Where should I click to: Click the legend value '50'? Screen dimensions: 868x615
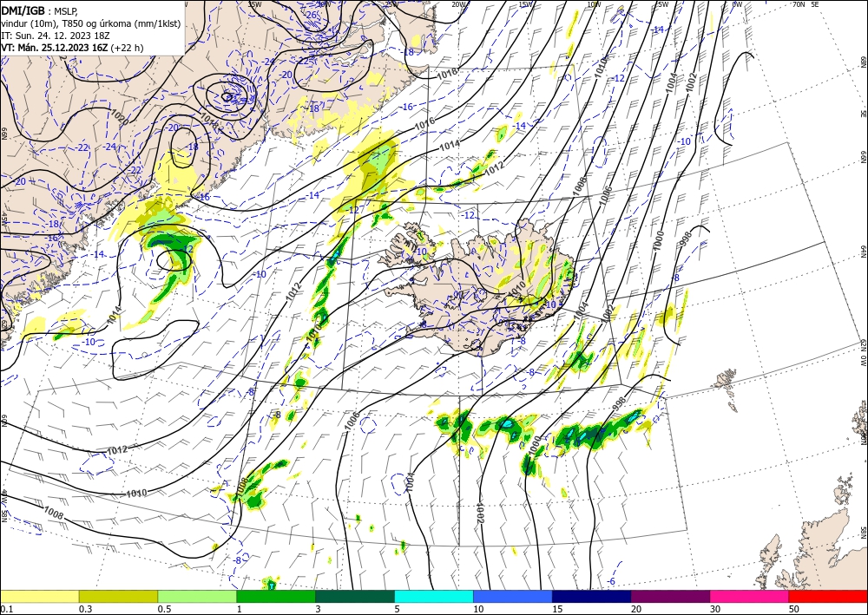[x=794, y=609]
